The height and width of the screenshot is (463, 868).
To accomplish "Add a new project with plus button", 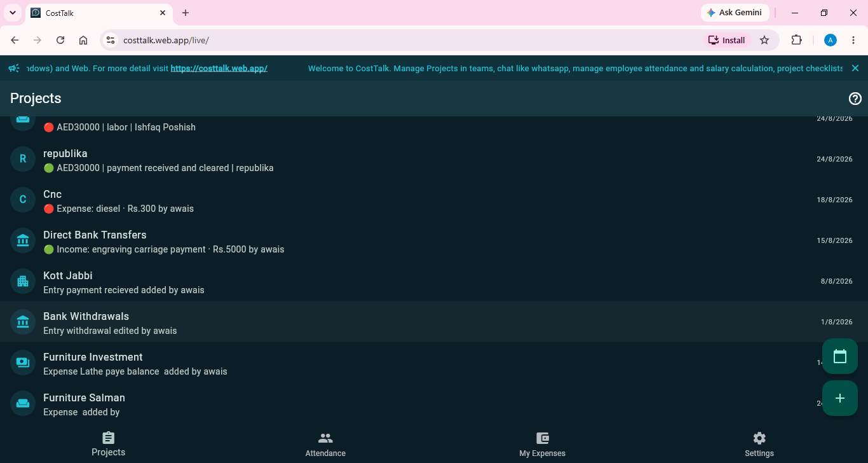I will tap(840, 398).
